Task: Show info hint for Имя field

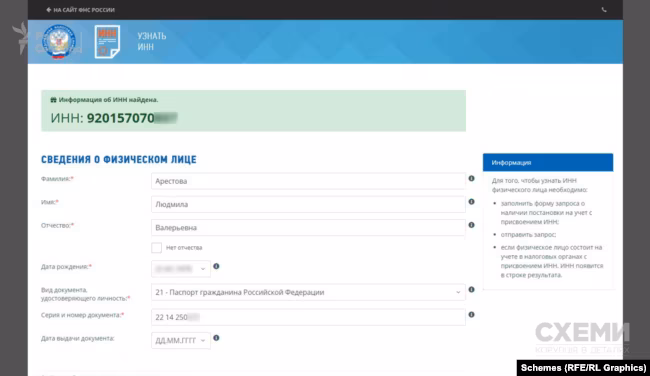Action: click(x=471, y=201)
